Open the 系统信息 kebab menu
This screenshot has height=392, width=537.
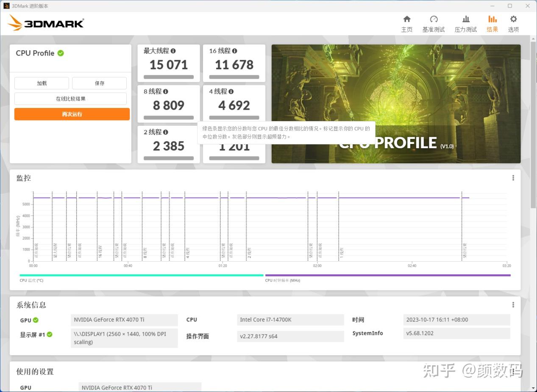pyautogui.click(x=513, y=304)
